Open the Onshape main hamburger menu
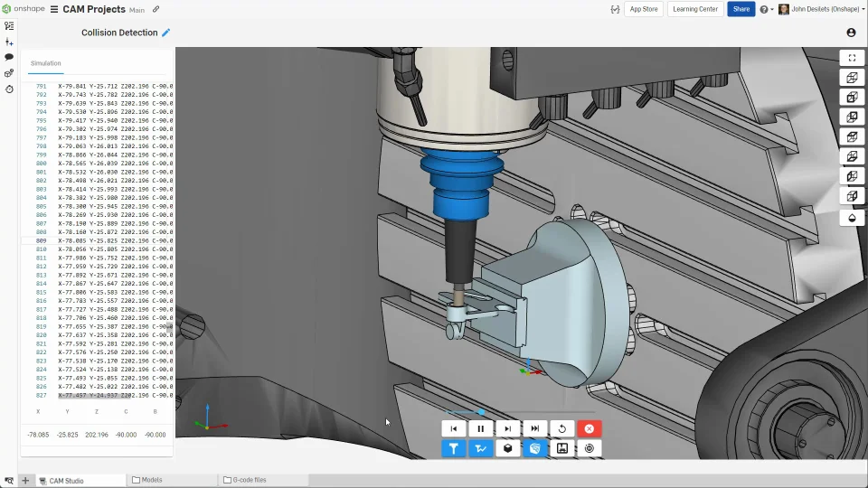 pos(53,9)
